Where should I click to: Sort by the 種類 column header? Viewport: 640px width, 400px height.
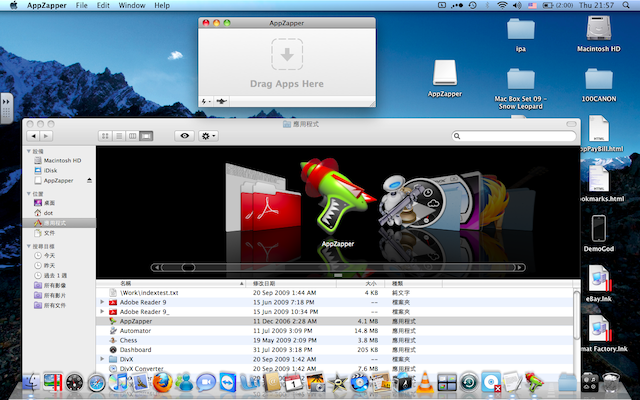(412, 283)
